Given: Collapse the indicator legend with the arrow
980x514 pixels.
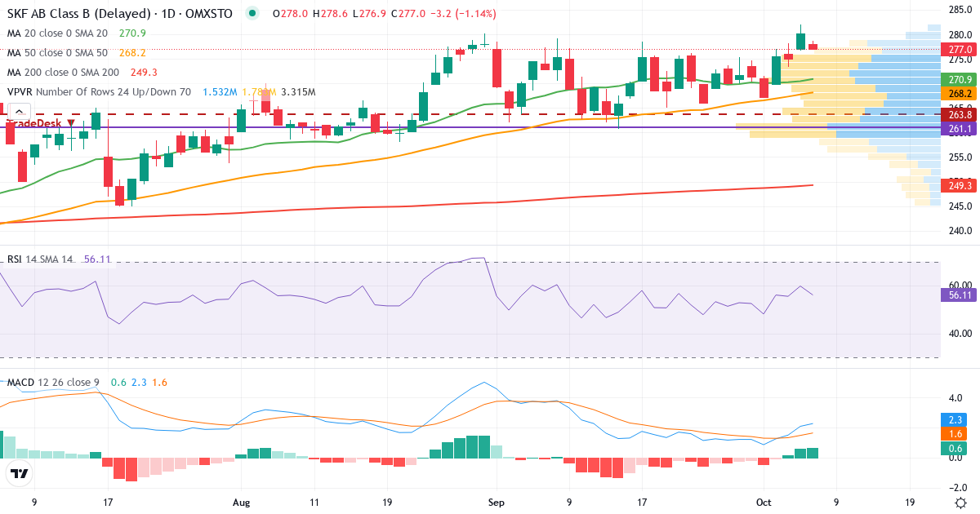Looking at the screenshot, I should pyautogui.click(x=19, y=113).
